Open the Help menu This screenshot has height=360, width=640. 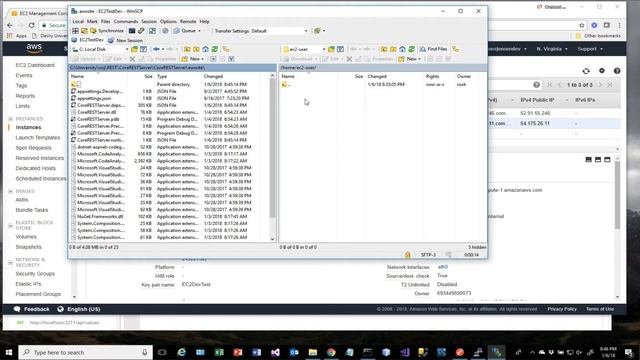tap(204, 21)
